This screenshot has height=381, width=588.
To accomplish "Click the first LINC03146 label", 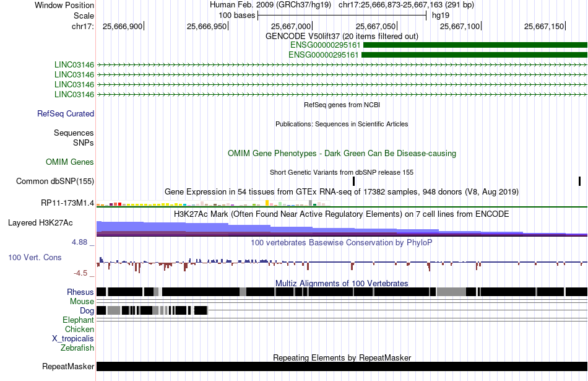I will click(x=74, y=65).
